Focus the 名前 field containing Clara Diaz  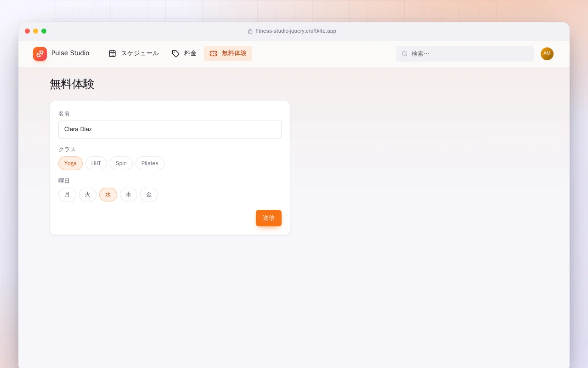170,130
